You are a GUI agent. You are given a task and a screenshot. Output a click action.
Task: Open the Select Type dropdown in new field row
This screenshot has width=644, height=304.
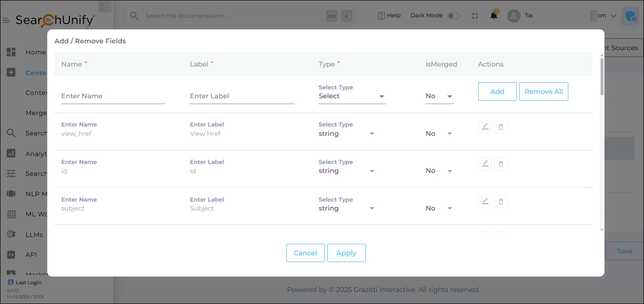click(352, 96)
